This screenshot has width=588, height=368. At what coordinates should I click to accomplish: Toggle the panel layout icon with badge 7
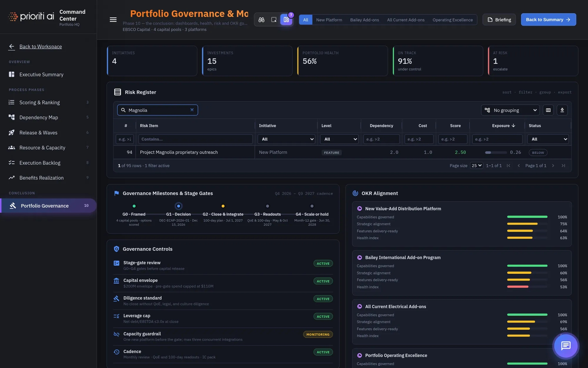(286, 20)
